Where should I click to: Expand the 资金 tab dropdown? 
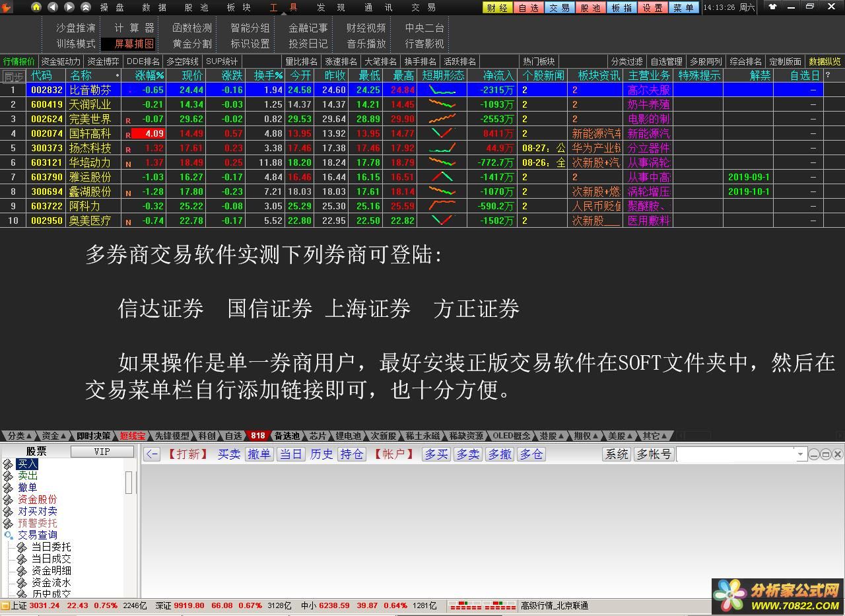(63, 436)
